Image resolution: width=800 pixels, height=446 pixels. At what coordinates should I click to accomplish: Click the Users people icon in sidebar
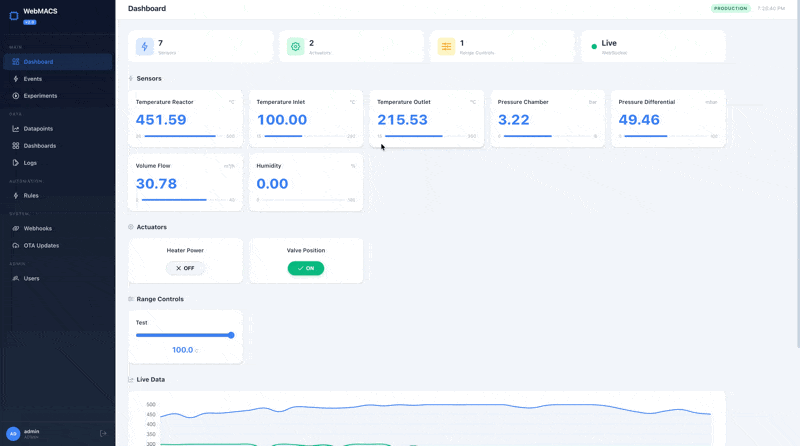[16, 279]
